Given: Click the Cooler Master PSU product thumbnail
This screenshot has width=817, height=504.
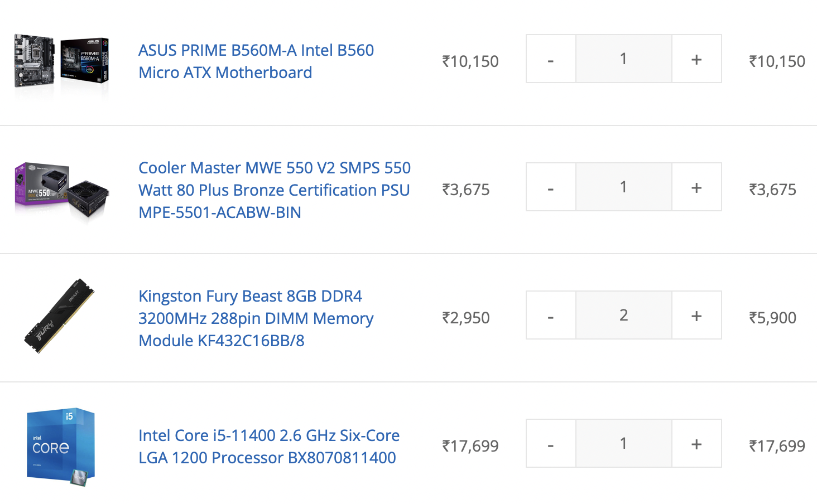Looking at the screenshot, I should pos(61,190).
